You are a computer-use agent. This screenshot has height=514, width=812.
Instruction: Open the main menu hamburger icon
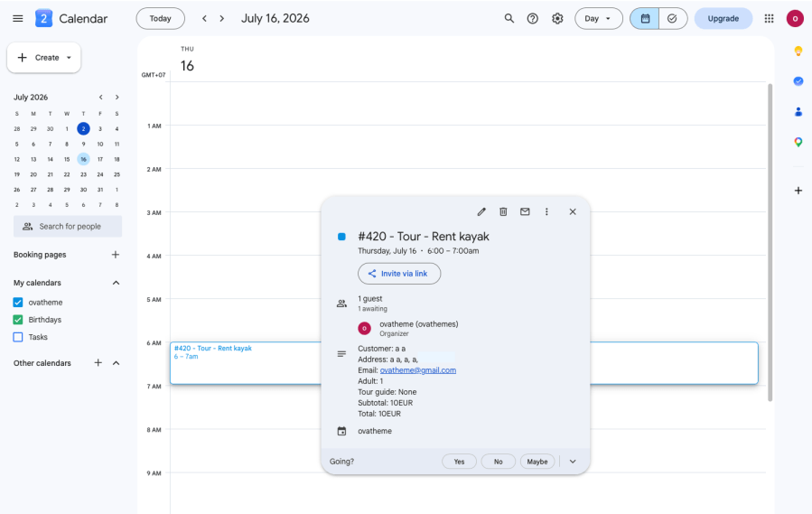(x=17, y=19)
